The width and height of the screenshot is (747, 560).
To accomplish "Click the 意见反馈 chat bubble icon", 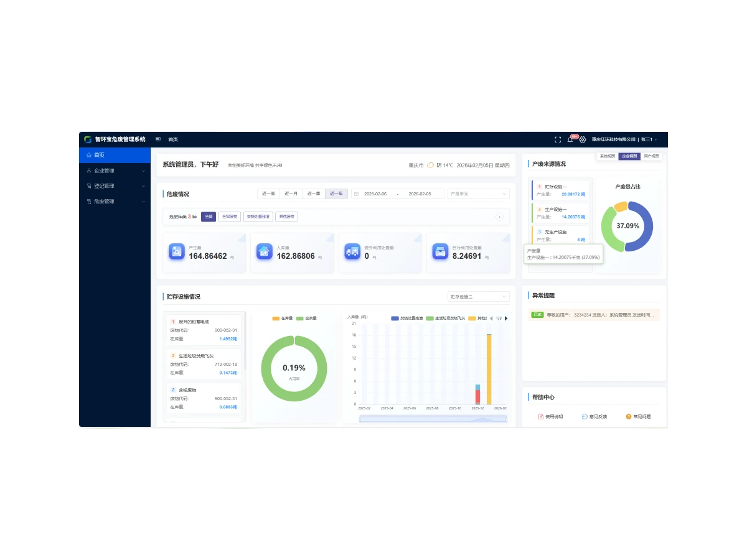I will (585, 416).
